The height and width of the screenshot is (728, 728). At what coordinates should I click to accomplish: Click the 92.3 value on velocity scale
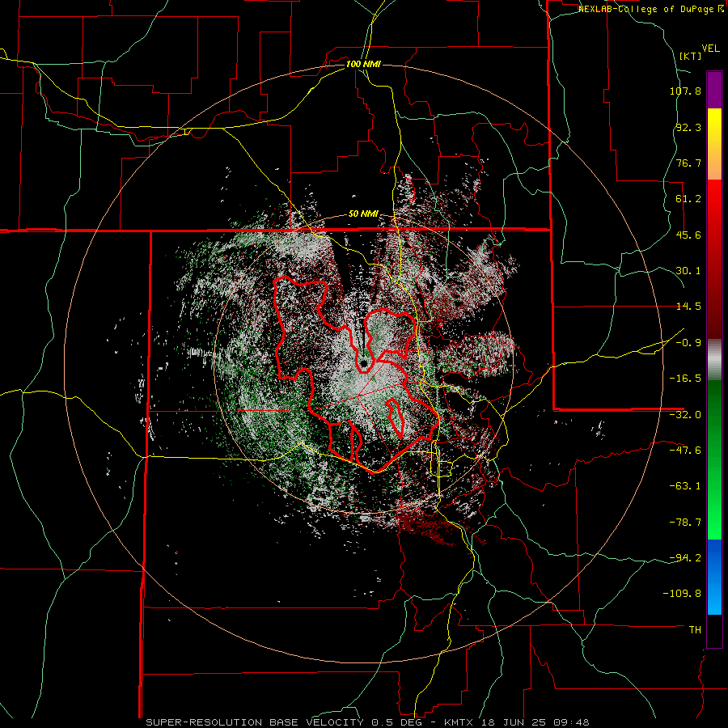tap(688, 127)
